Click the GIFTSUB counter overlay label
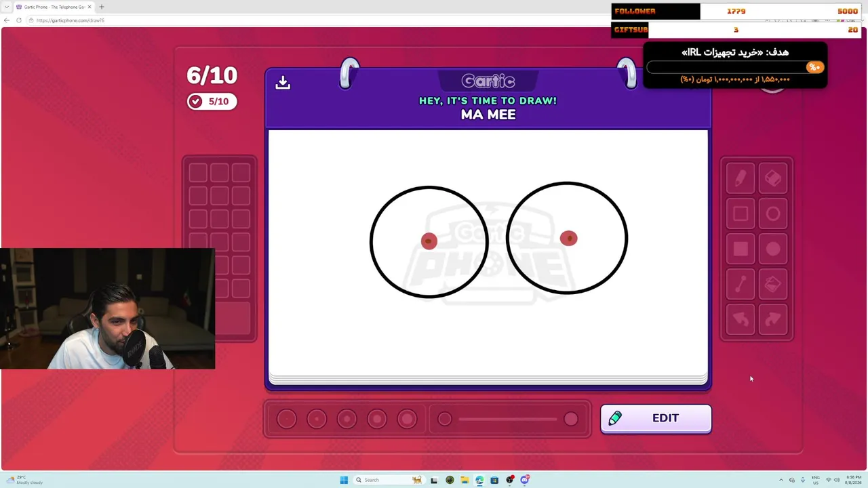The height and width of the screenshot is (488, 868). click(631, 30)
